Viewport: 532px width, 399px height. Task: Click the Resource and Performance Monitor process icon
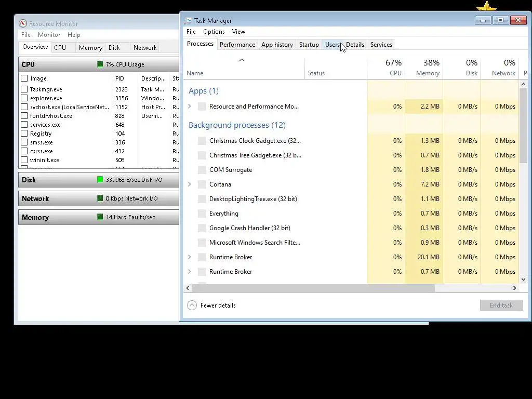tap(202, 106)
